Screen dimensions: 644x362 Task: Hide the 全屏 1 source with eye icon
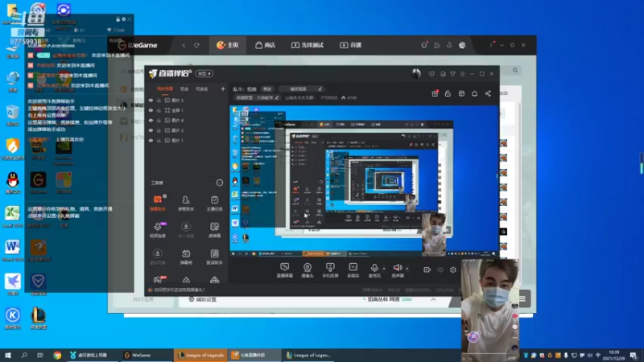point(151,110)
